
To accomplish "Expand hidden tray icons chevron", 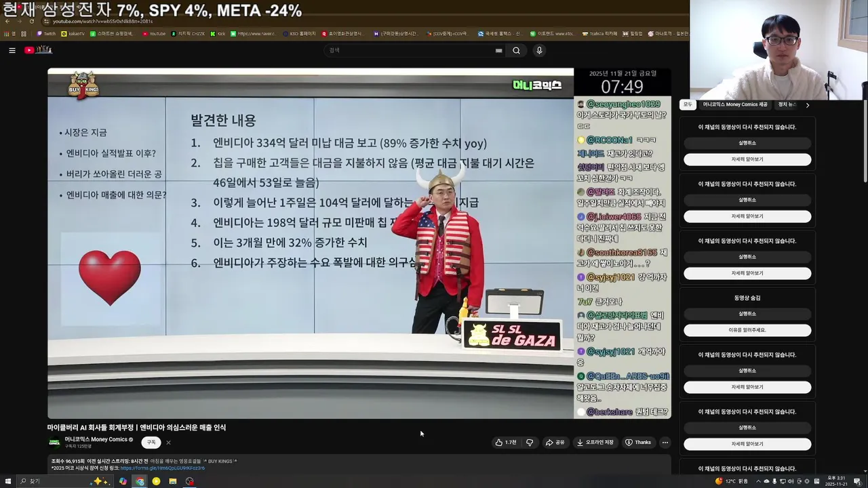I will (758, 481).
